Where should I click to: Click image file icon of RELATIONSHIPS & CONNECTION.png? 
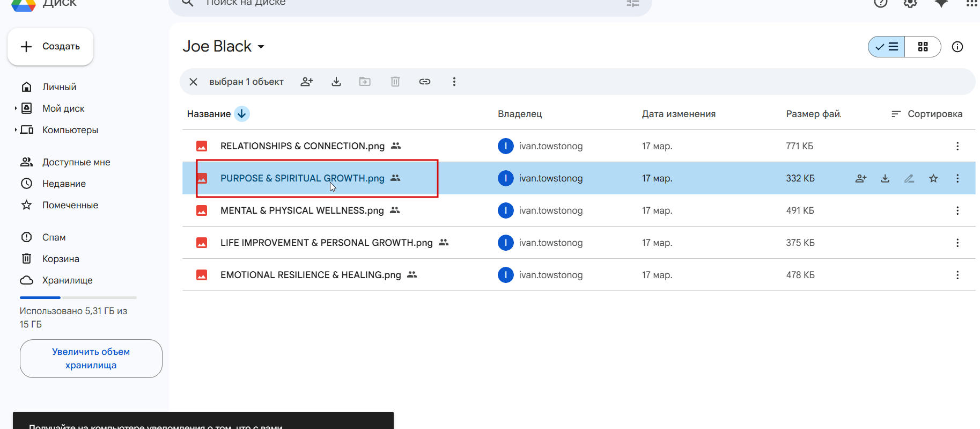[x=202, y=146]
